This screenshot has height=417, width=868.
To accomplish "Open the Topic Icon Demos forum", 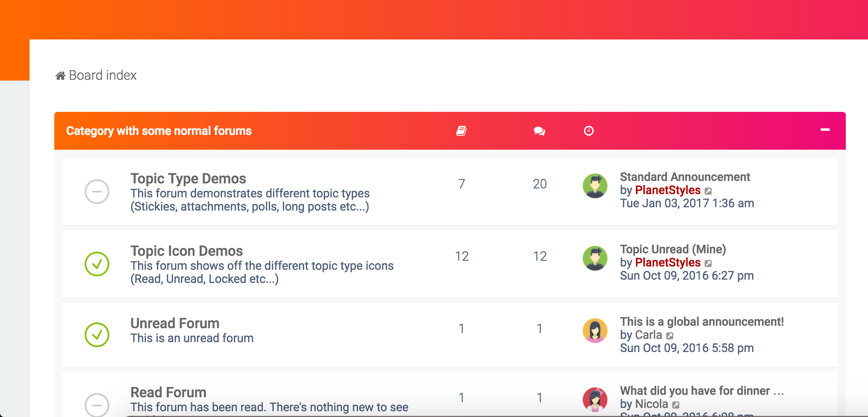I will click(x=187, y=251).
